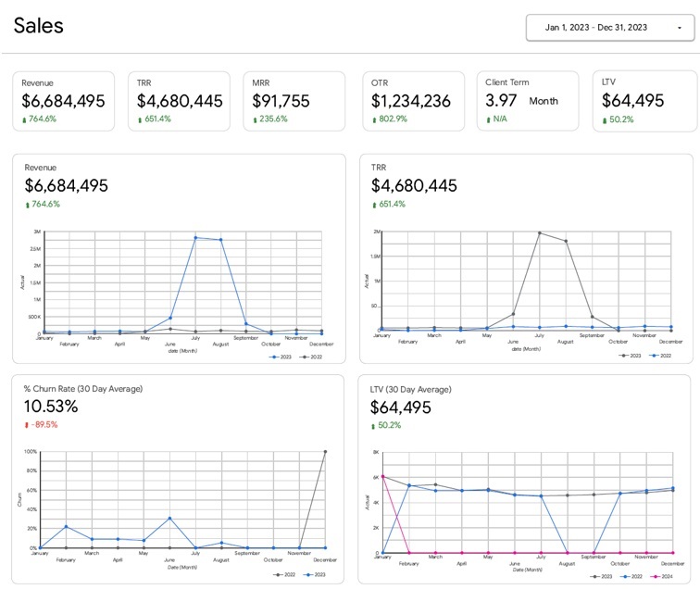Click the TRR chart panel title
The image size is (700, 589).
379,168
